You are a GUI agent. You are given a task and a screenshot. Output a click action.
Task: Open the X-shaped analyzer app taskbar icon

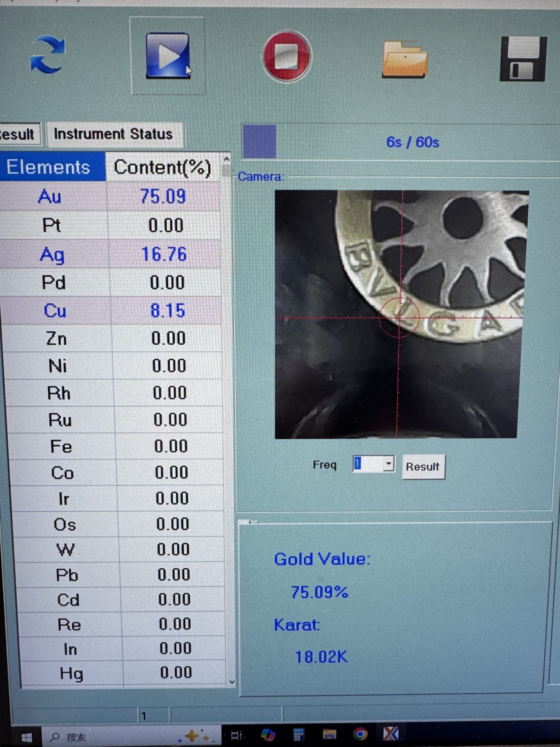point(391,733)
